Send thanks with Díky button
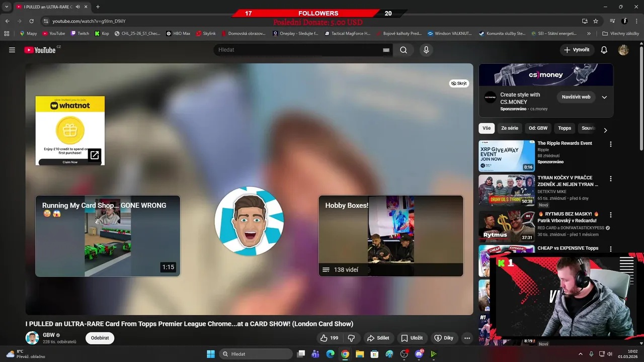Viewport: 644px width, 362px height. point(444,338)
